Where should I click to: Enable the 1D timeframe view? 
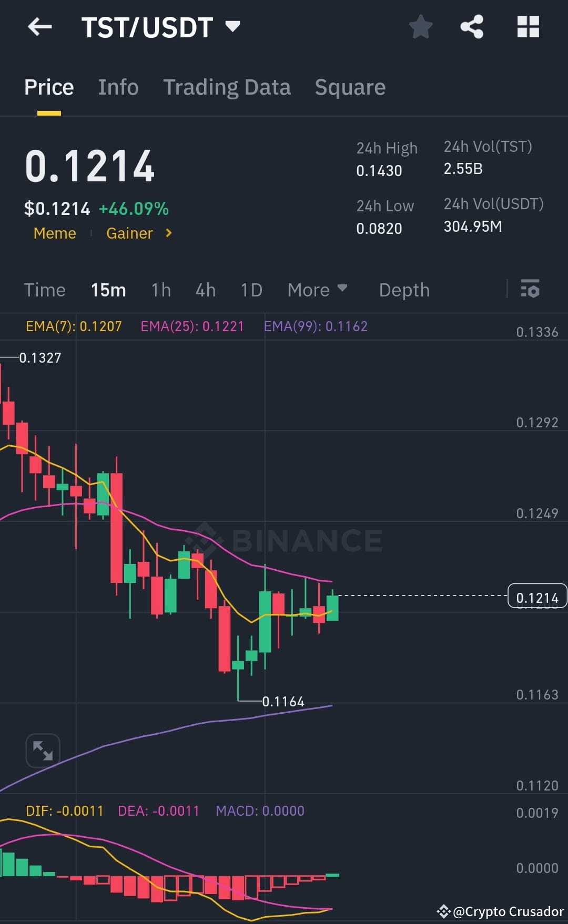pyautogui.click(x=251, y=290)
